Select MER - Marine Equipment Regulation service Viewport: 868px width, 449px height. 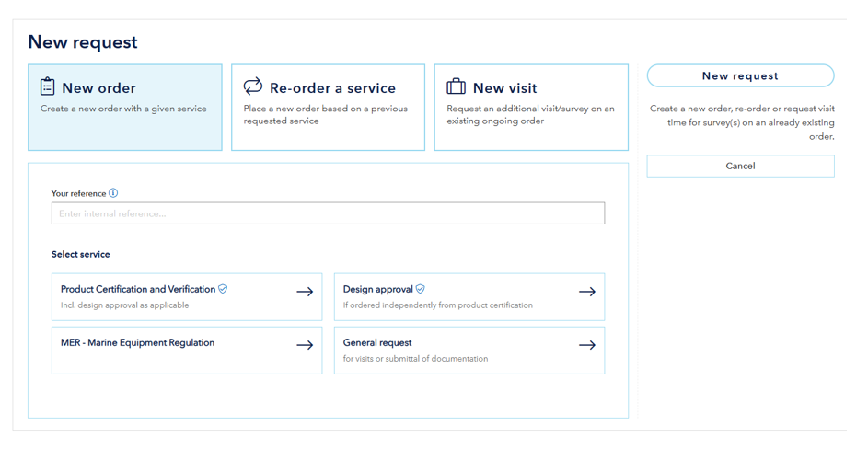coord(137,342)
